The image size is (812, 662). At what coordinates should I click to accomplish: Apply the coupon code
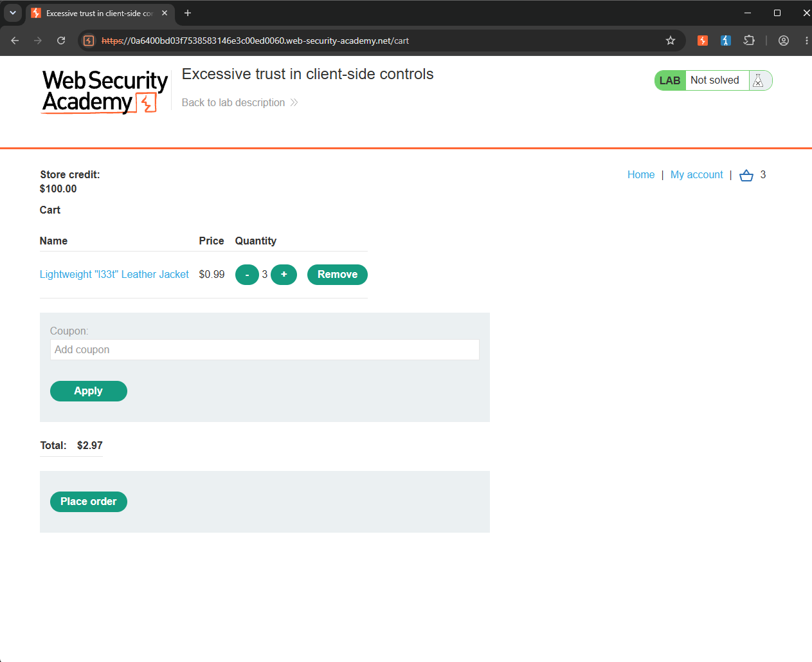[x=89, y=391]
